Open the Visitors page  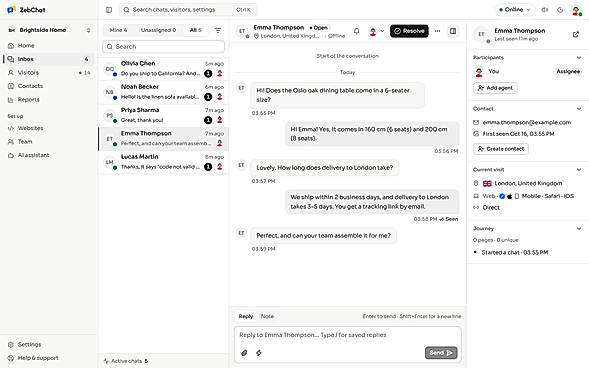[49, 72]
